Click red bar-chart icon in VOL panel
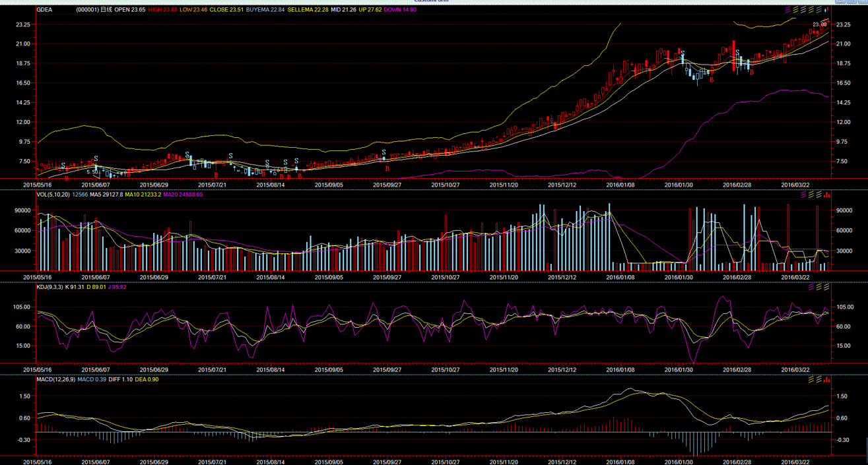 click(x=826, y=195)
